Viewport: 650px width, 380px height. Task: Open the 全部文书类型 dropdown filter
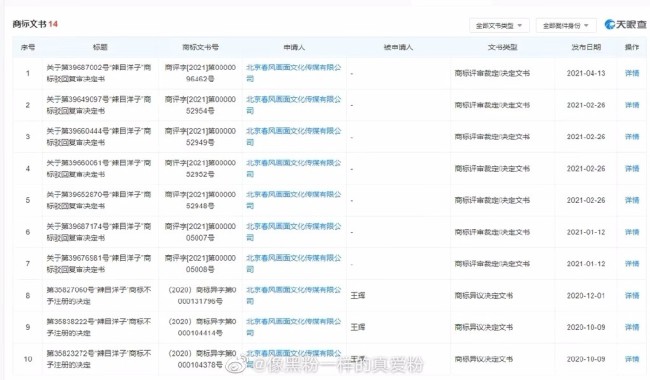point(499,26)
